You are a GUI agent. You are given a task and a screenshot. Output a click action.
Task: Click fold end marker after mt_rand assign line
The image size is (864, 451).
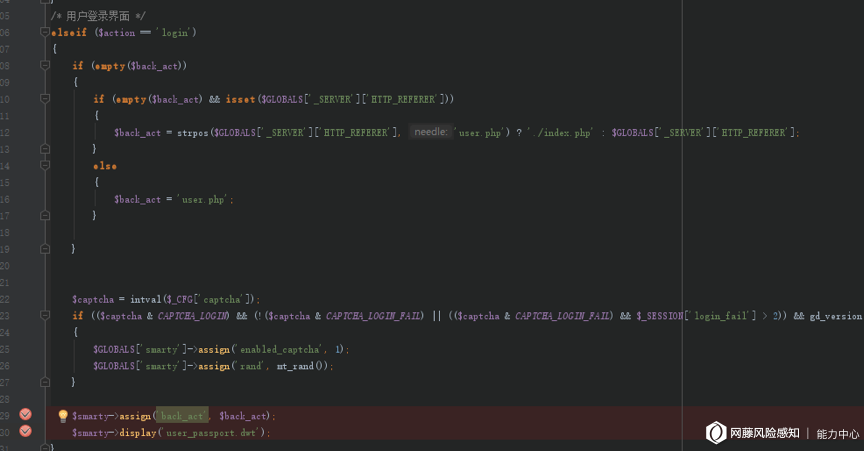point(45,382)
